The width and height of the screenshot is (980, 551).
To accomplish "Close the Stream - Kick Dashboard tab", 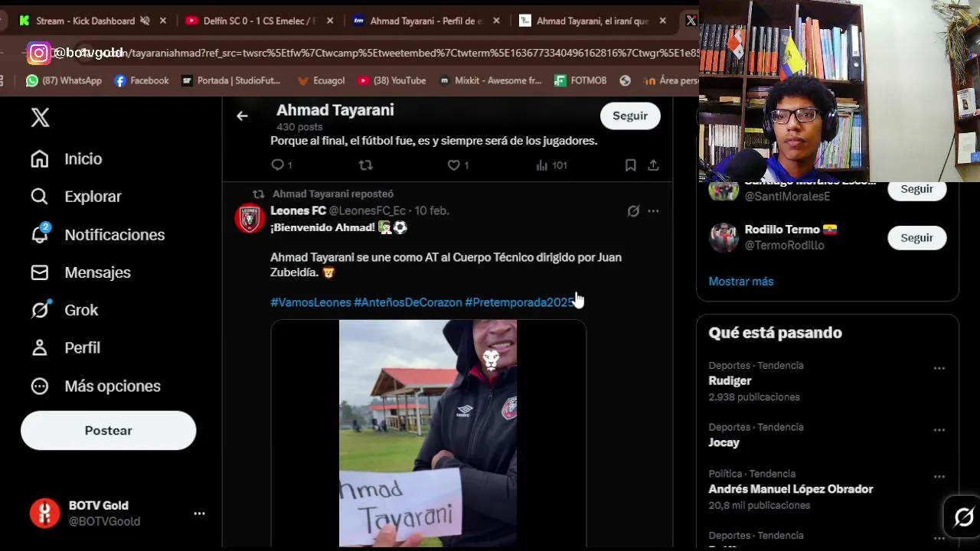I will [x=163, y=21].
